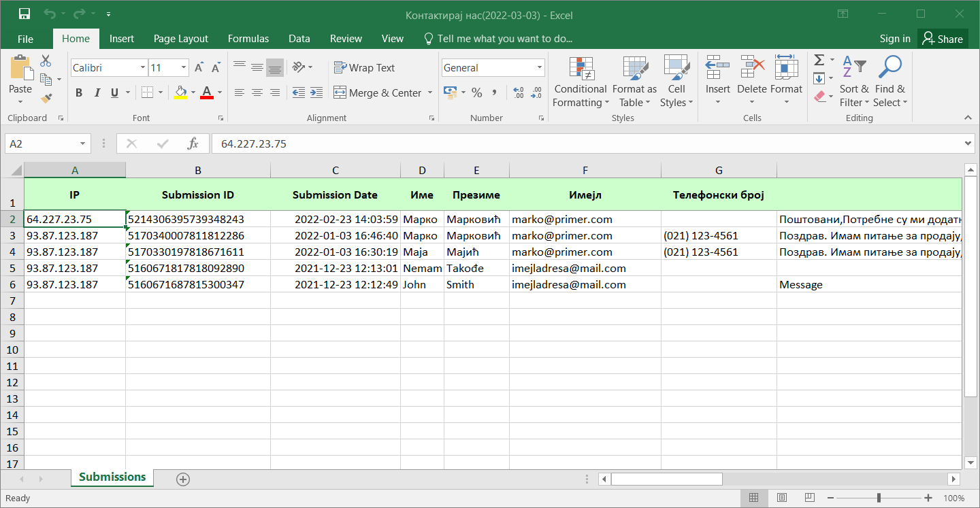Click the Insert Function fx icon
980x508 pixels.
[x=193, y=143]
